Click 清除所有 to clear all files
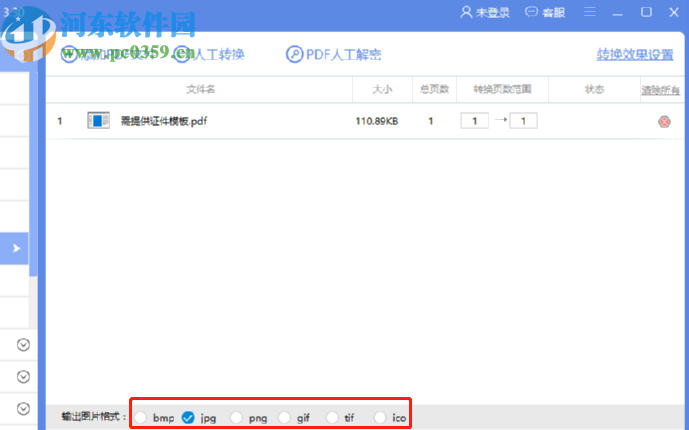The height and width of the screenshot is (430, 689). 660,90
